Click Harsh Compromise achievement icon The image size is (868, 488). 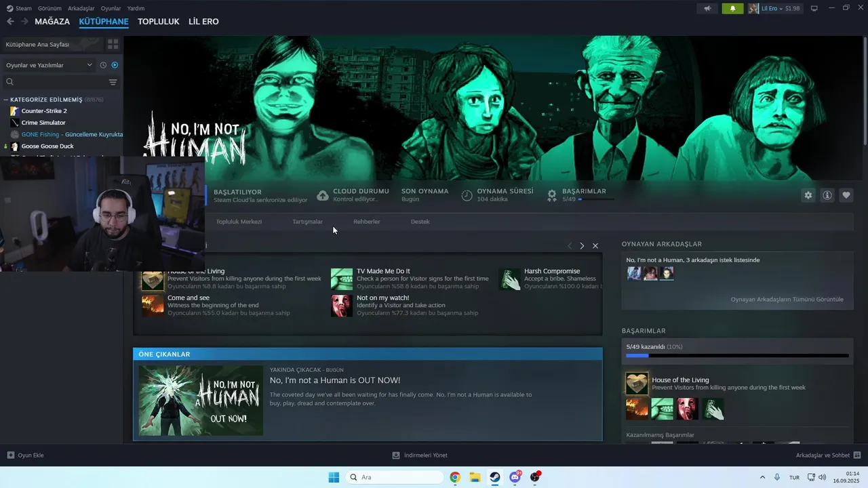point(509,279)
